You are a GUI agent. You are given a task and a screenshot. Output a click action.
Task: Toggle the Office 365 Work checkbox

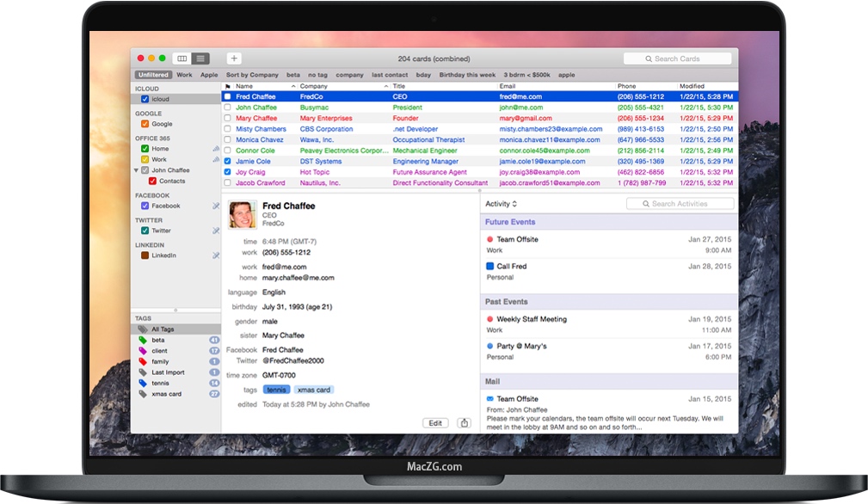point(145,159)
